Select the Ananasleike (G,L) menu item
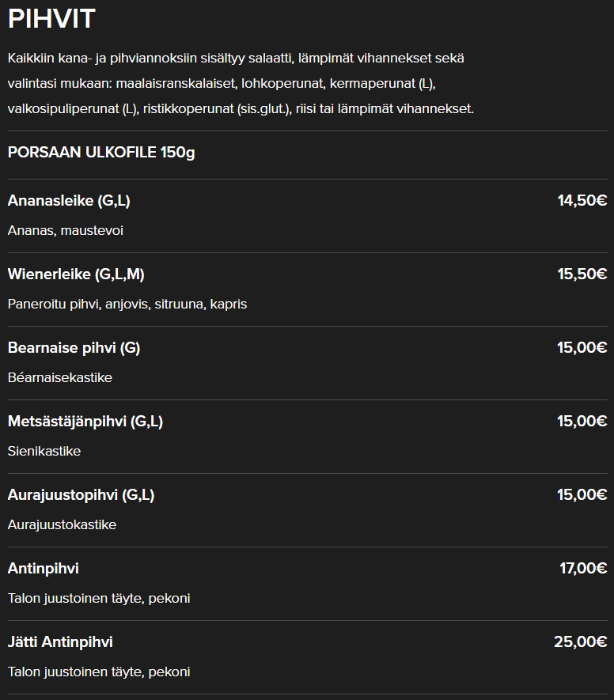The height and width of the screenshot is (700, 614). pos(69,201)
